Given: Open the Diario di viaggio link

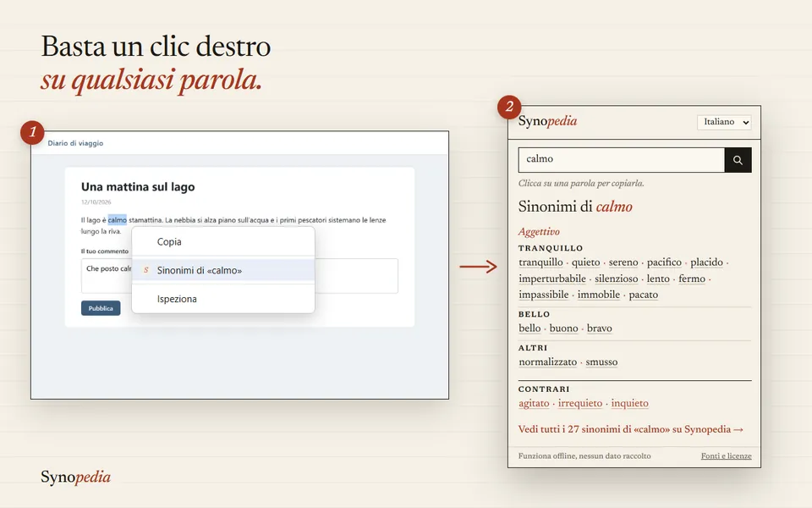Looking at the screenshot, I should [x=75, y=143].
